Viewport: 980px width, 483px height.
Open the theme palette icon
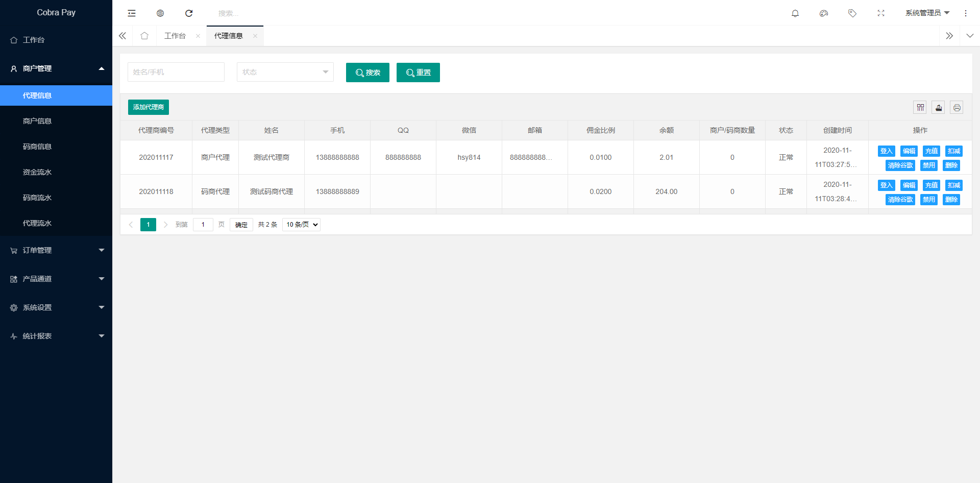tap(824, 13)
